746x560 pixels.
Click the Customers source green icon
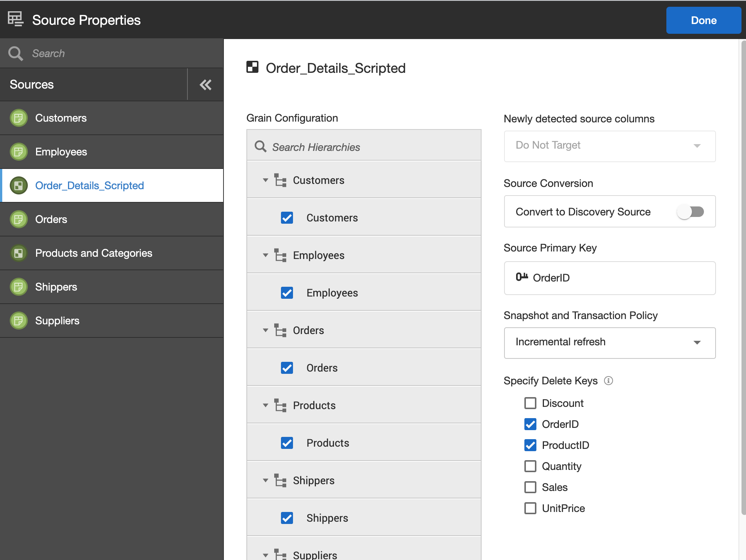point(18,118)
